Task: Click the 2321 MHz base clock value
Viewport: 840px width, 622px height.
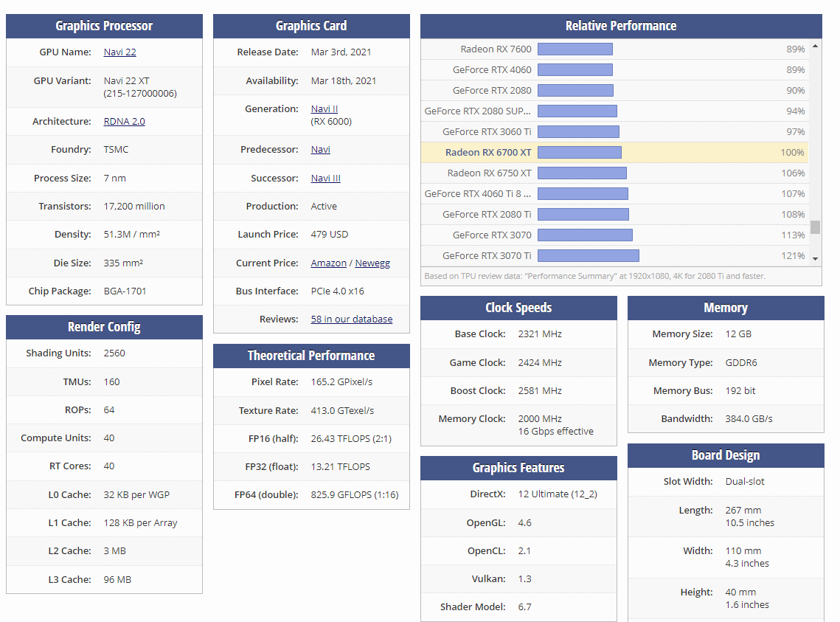Action: pyautogui.click(x=540, y=334)
